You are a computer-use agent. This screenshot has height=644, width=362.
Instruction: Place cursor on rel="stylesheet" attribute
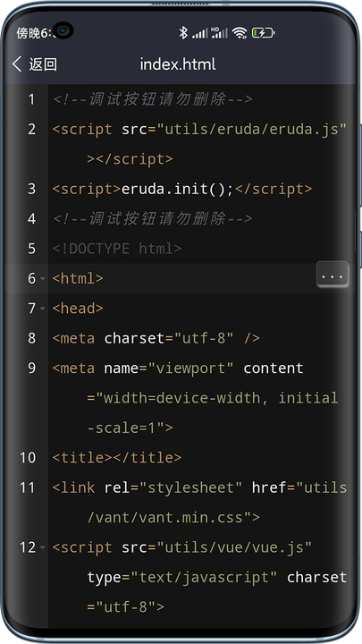click(x=173, y=487)
